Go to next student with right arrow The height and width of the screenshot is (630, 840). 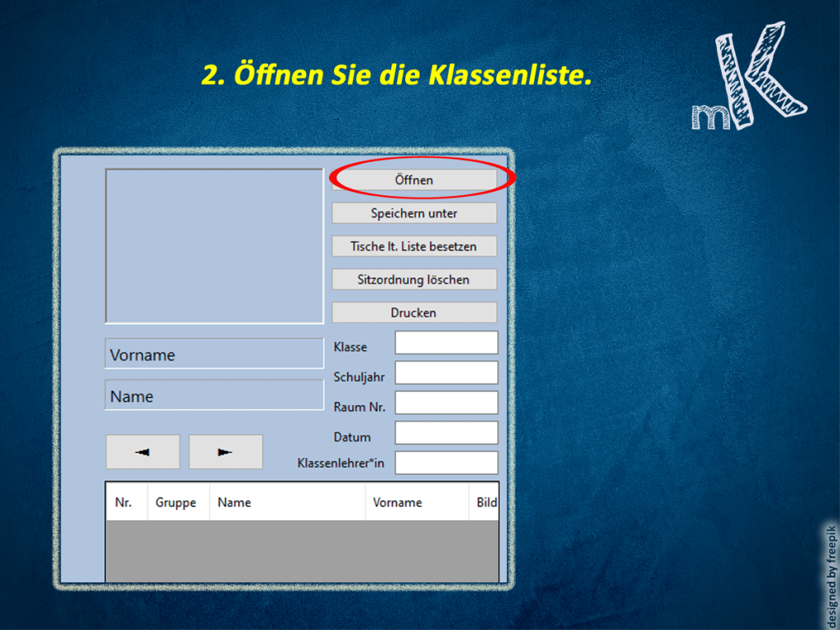tap(226, 452)
